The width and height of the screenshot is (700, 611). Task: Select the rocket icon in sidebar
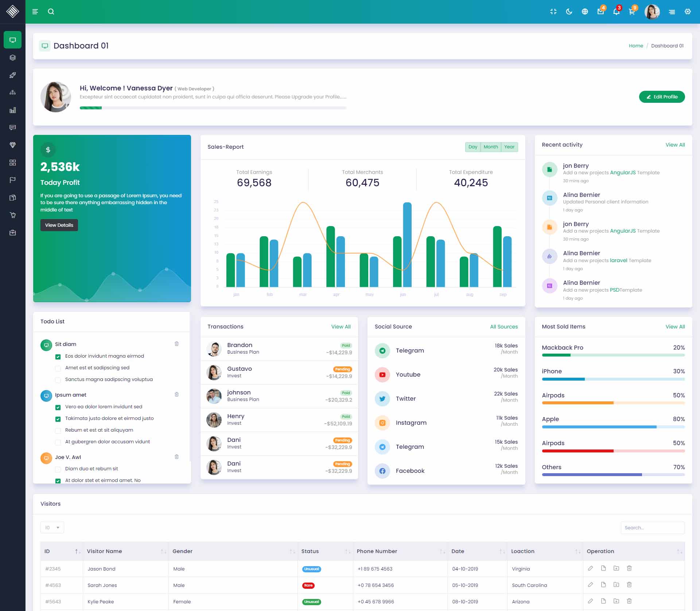pyautogui.click(x=13, y=75)
